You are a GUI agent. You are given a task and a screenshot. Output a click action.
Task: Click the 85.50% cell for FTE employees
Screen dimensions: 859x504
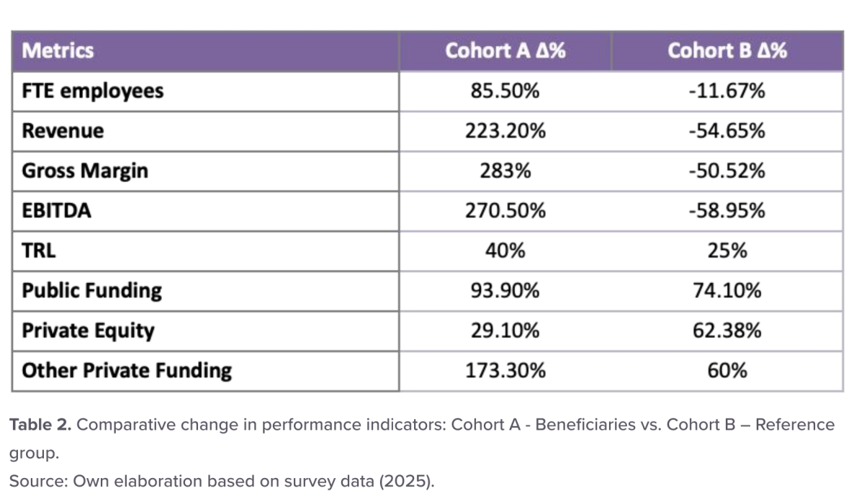click(x=505, y=91)
